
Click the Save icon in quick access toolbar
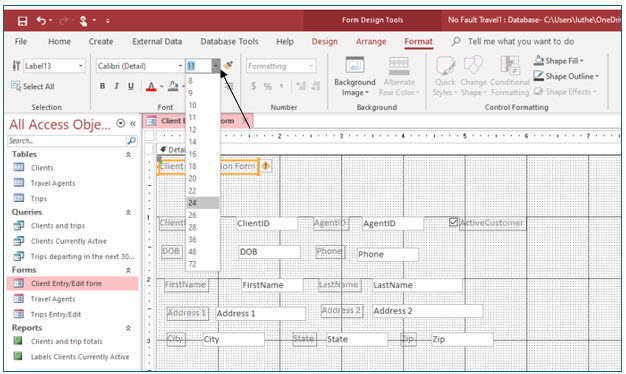22,21
